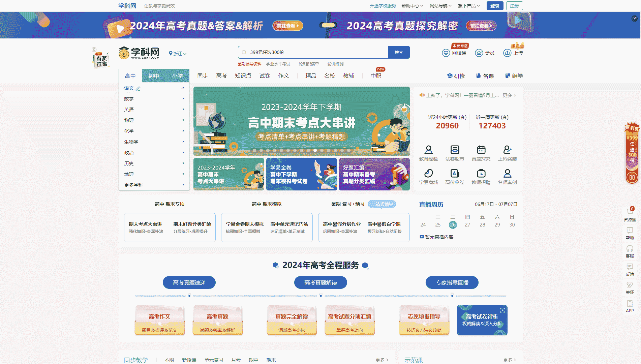Click the 登录 login button
641x364 pixels.
495,6
